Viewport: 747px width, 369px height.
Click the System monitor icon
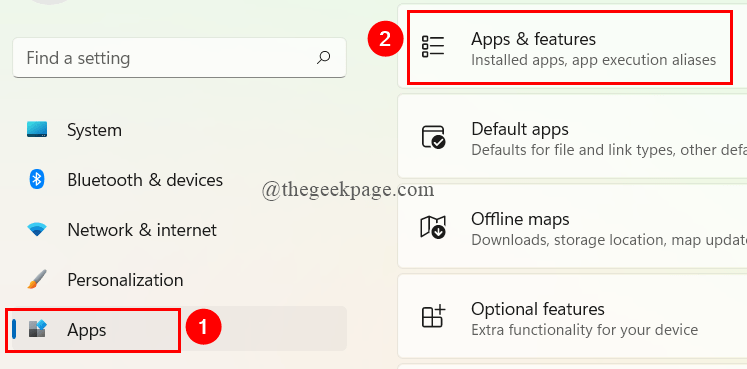pyautogui.click(x=37, y=130)
